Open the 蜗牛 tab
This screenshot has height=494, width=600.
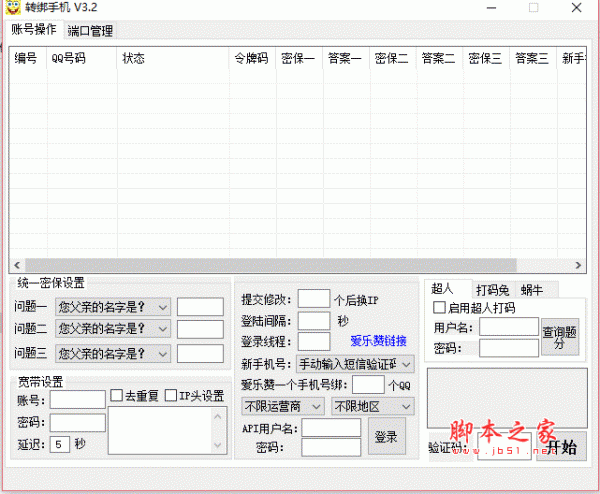pos(532,290)
